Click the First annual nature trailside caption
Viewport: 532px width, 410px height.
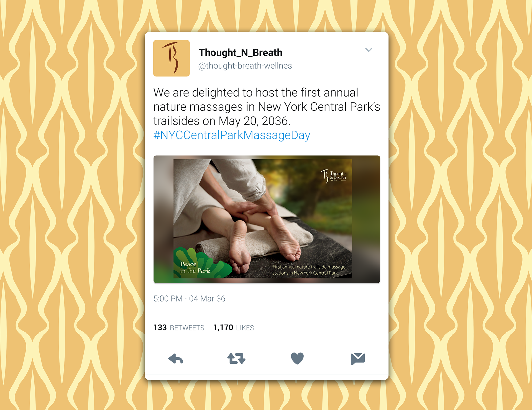coord(309,270)
